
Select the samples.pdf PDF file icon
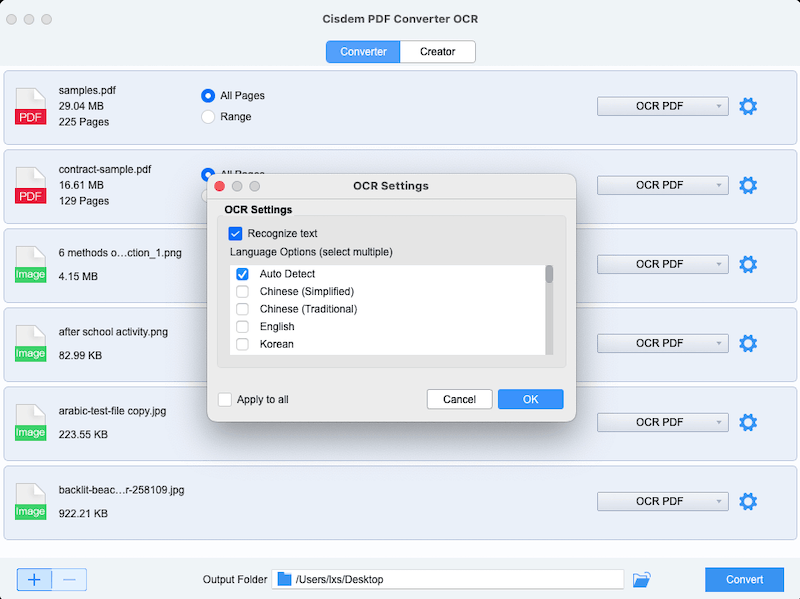[x=31, y=106]
